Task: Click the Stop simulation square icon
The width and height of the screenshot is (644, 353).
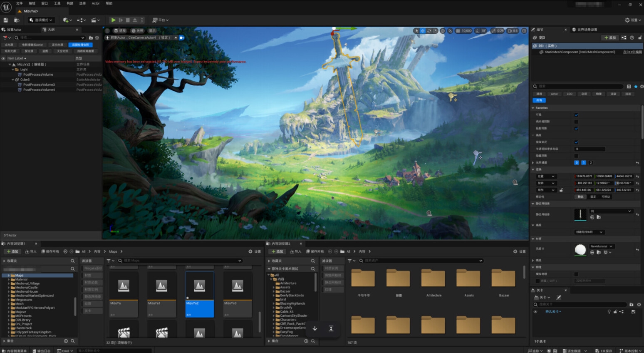Action: [x=128, y=20]
